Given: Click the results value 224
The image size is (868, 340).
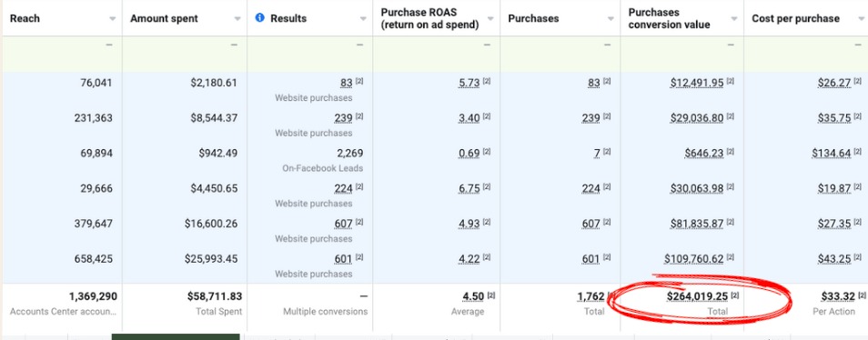Looking at the screenshot, I should [343, 188].
